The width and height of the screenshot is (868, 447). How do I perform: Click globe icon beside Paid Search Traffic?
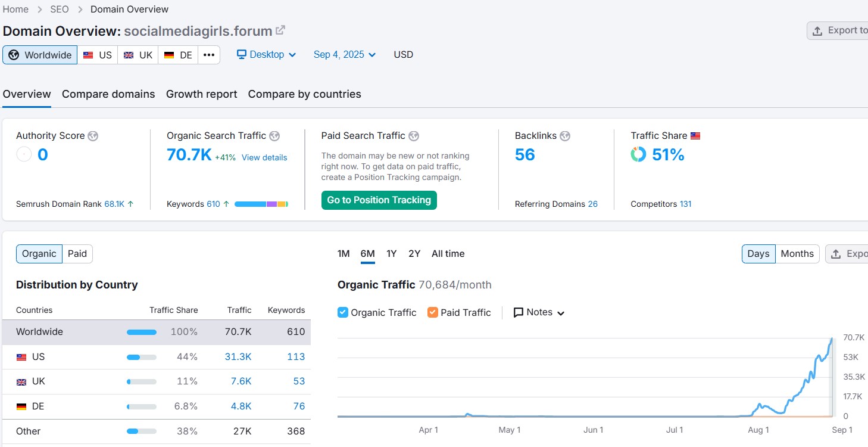click(x=414, y=136)
